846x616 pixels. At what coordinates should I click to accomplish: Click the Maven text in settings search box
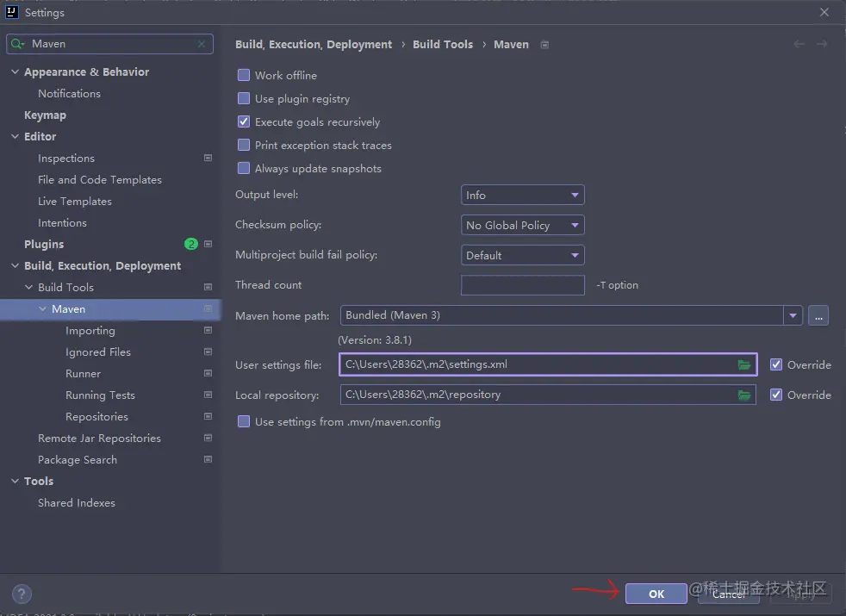point(48,44)
